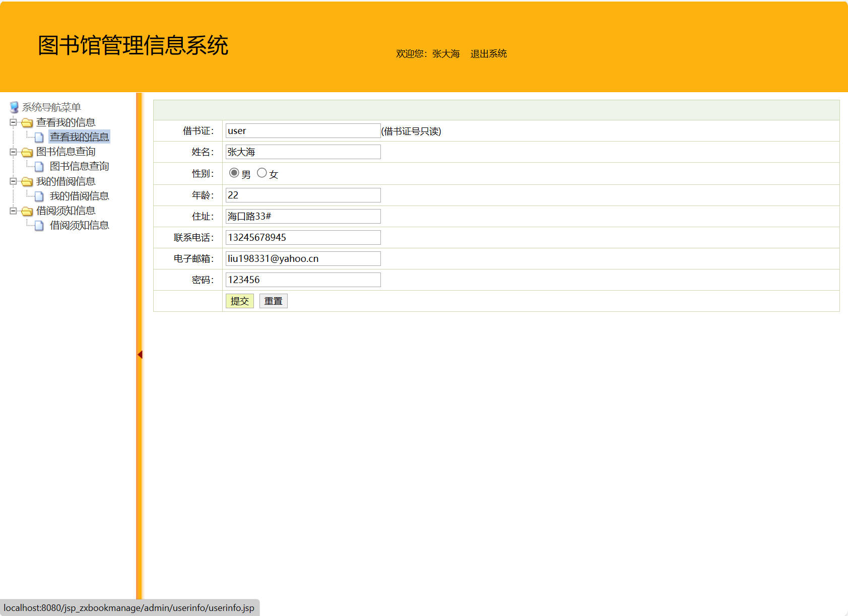Hide sidebar using the red arrow splitter
The width and height of the screenshot is (848, 616).
(x=140, y=355)
